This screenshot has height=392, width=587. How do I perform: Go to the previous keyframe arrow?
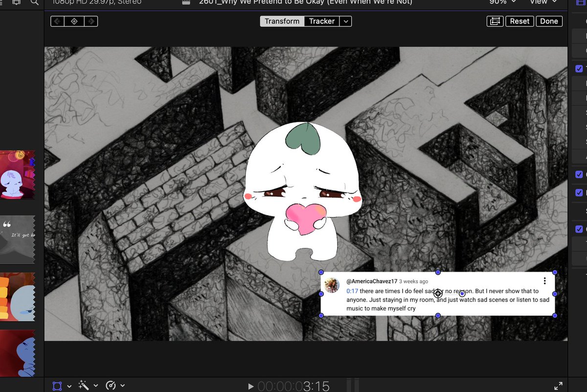tap(58, 22)
